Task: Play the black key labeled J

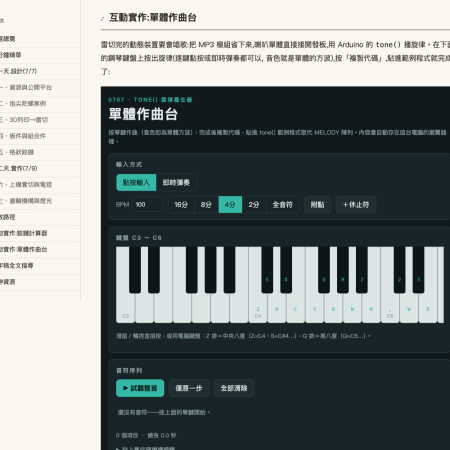Action: click(x=362, y=270)
